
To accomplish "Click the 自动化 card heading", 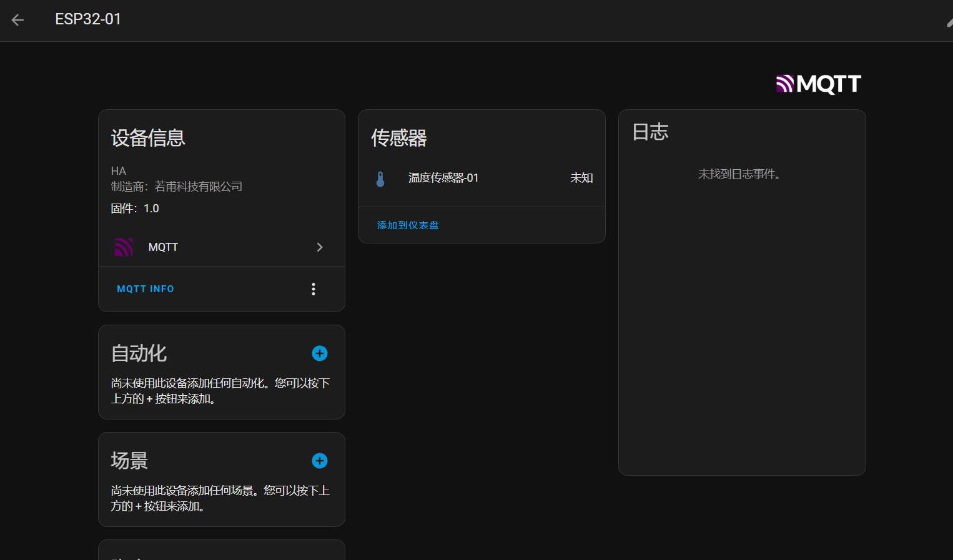I will coord(139,353).
